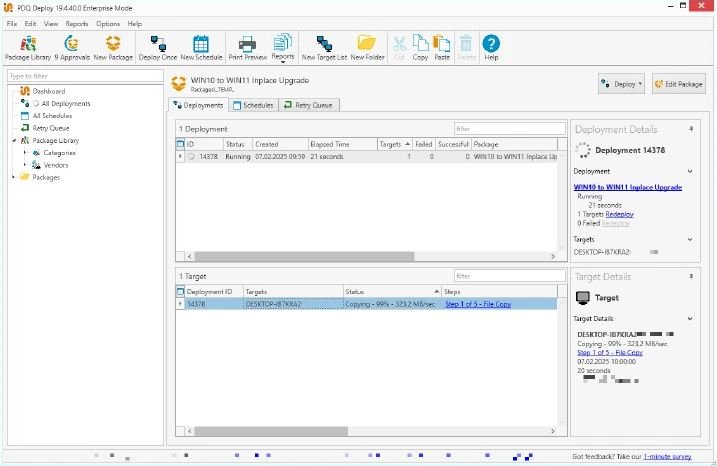
Task: Select deployment row 14378 Running
Action: point(367,156)
